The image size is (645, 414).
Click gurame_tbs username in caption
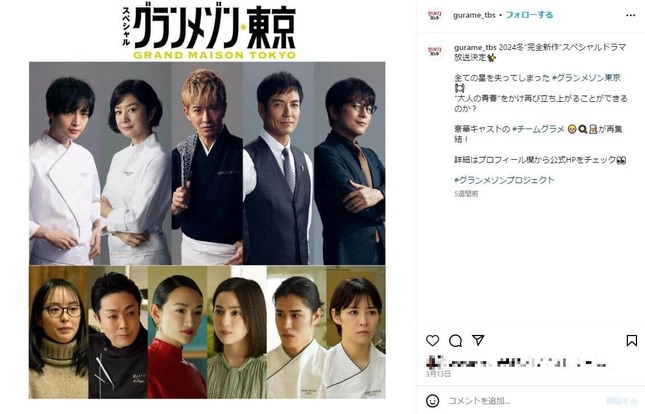[x=475, y=47]
